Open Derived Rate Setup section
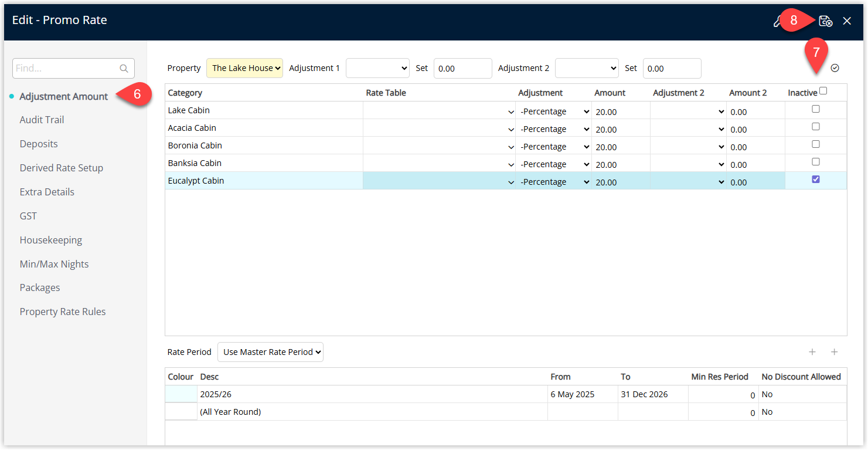The height and width of the screenshot is (450, 868). click(x=62, y=168)
